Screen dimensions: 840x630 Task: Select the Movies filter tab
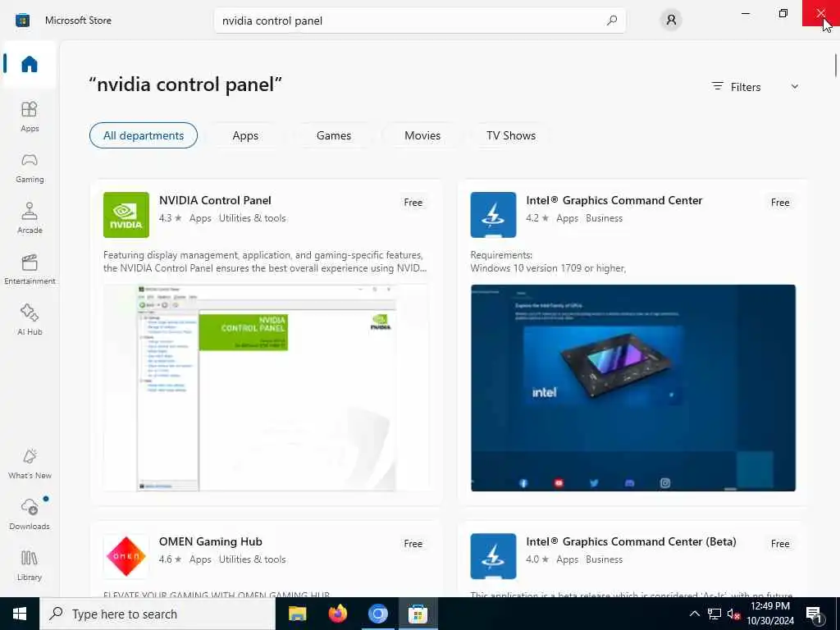422,135
